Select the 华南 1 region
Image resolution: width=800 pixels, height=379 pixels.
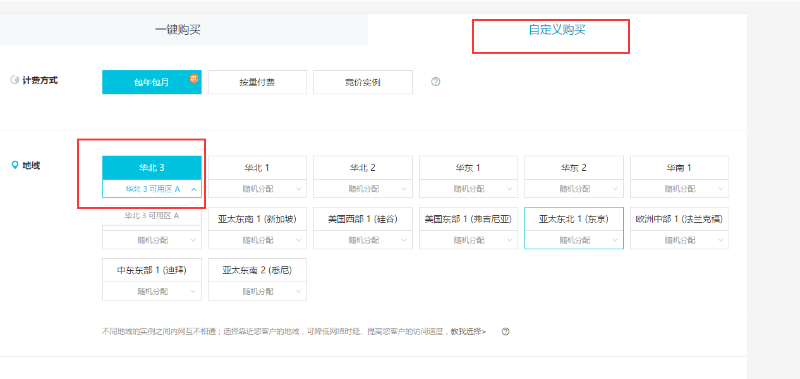(x=680, y=167)
